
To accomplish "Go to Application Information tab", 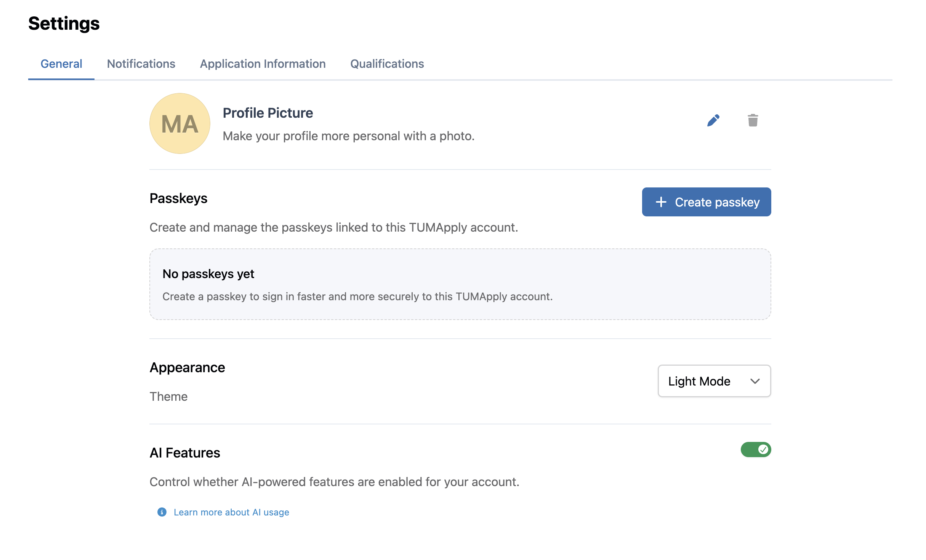I will coord(263,64).
